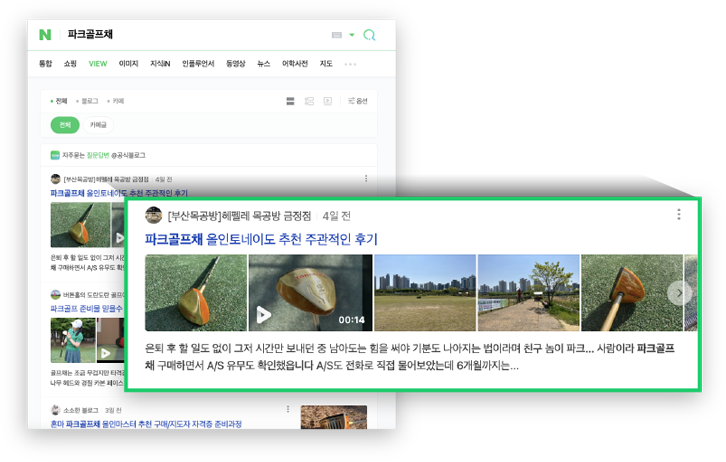Open the 이미지 tab
Image resolution: width=726 pixels, height=462 pixels.
tap(128, 64)
